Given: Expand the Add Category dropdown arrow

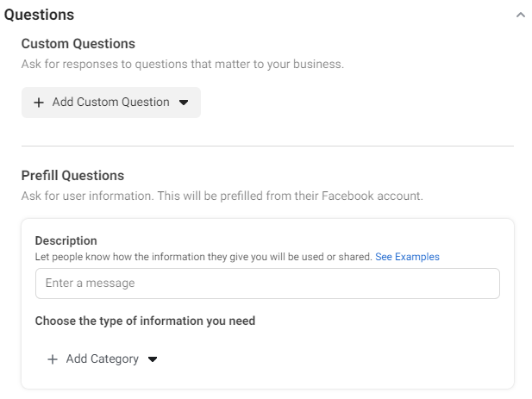Looking at the screenshot, I should click(x=153, y=359).
